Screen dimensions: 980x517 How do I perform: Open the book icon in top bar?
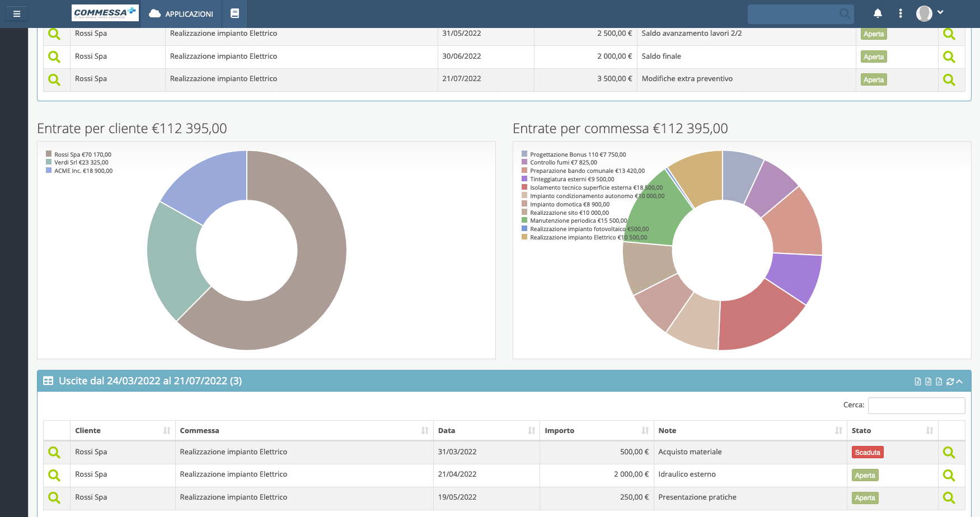pos(235,13)
